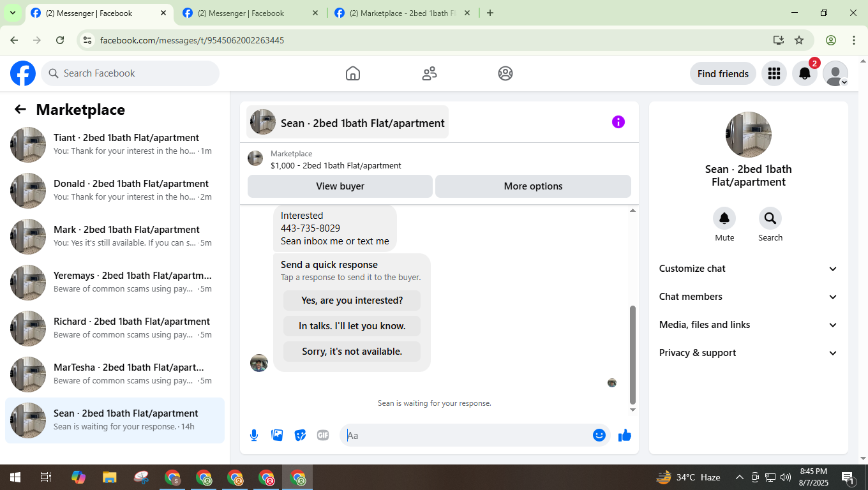Open the Facebook menu grid icon
The image size is (868, 490).
coord(774,73)
